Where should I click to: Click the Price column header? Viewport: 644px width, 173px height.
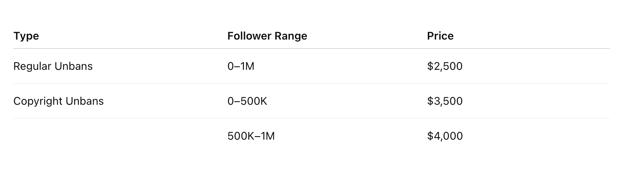coord(440,36)
